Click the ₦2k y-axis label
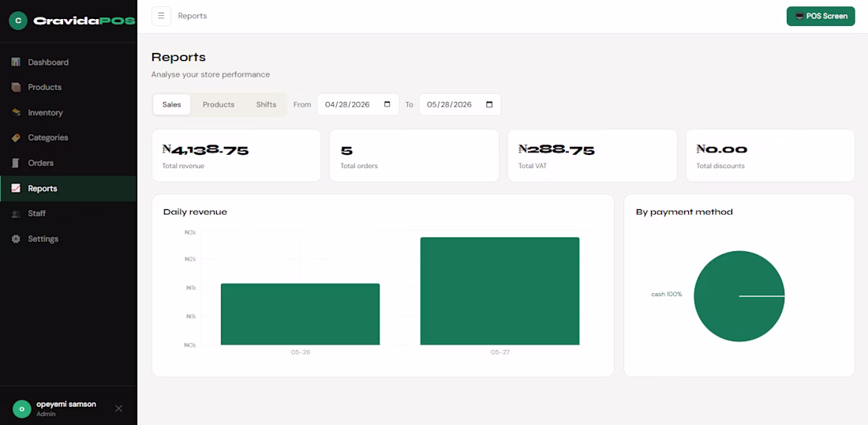Screen dimensions: 868x425 [x=190, y=259]
